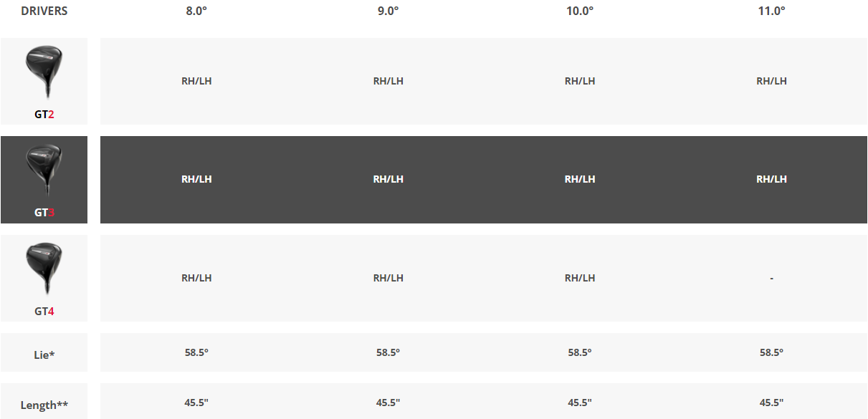Select the GT4 model label
Screen dimensions: 868x419
pyautogui.click(x=44, y=312)
